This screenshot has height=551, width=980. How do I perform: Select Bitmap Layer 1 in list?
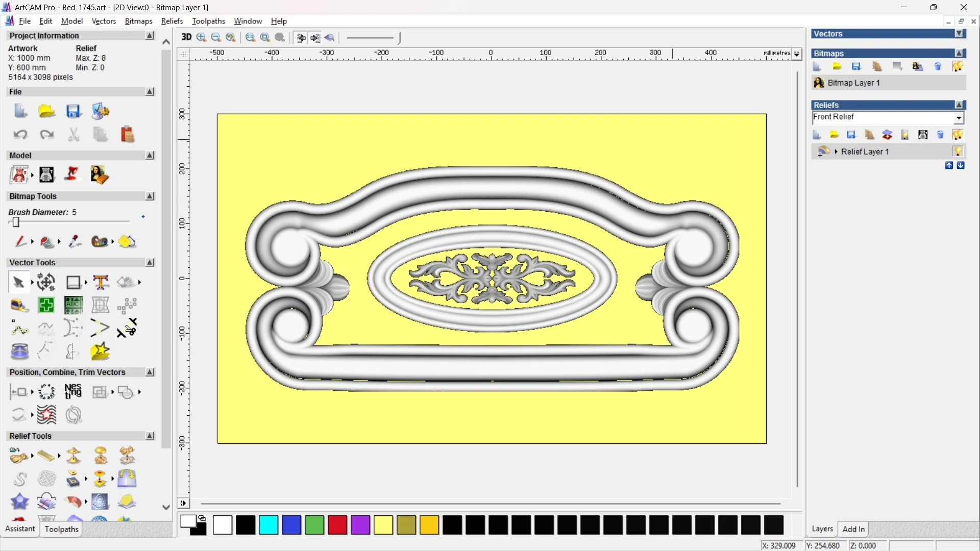(853, 83)
